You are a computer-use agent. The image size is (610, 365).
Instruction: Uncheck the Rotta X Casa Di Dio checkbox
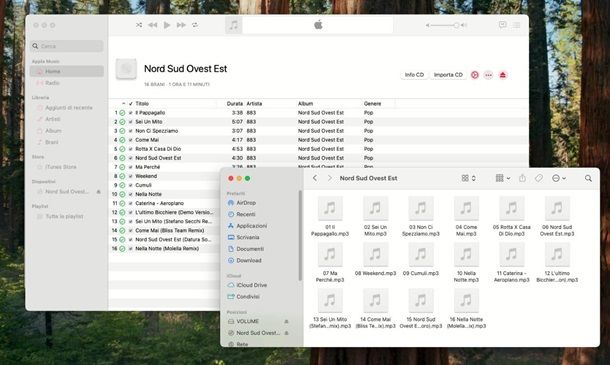coord(131,149)
